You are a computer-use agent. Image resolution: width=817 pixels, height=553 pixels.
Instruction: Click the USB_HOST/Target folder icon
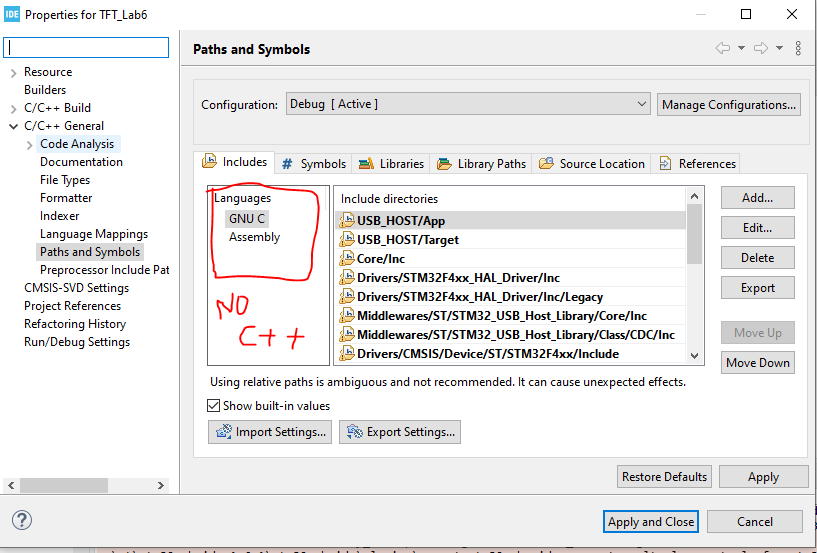(346, 239)
